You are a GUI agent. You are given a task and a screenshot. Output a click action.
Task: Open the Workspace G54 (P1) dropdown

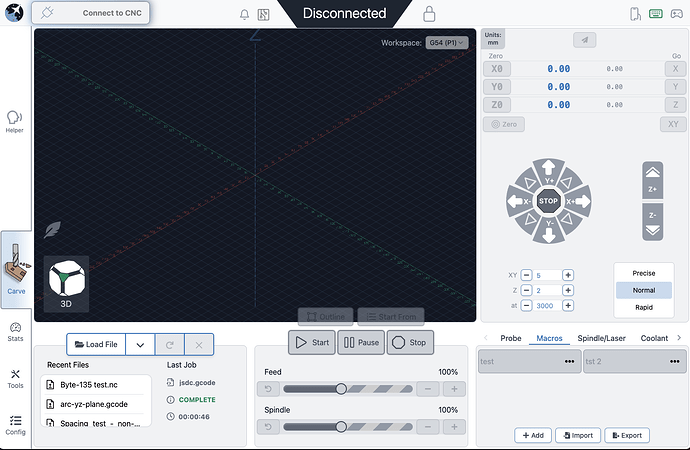click(x=447, y=43)
